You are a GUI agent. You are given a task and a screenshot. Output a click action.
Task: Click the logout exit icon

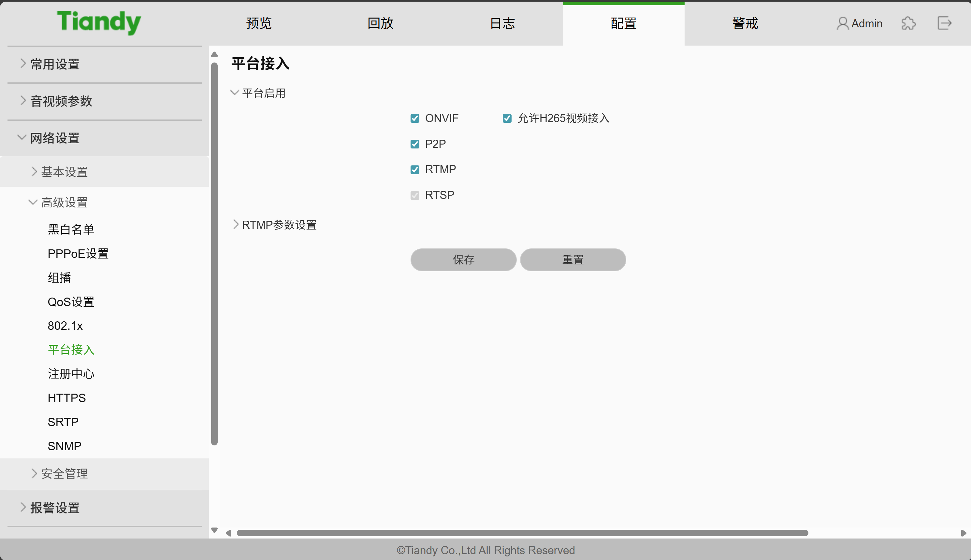coord(944,23)
